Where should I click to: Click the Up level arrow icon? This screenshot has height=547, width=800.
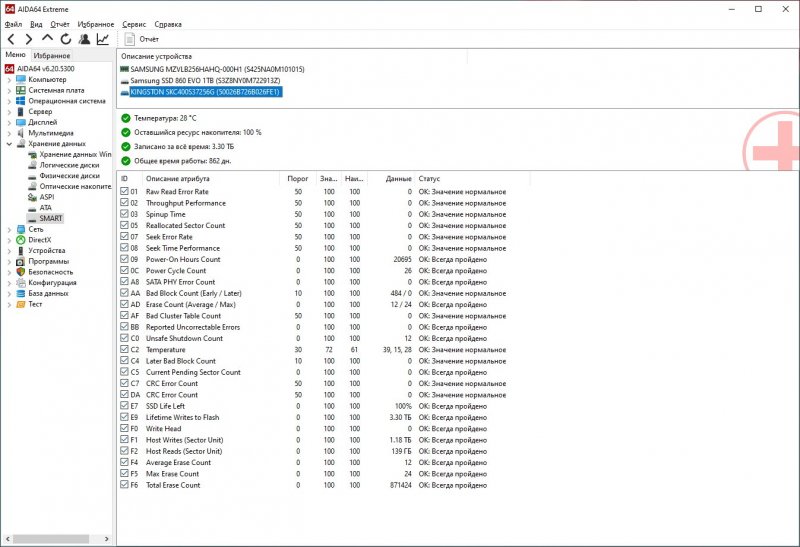(x=47, y=39)
